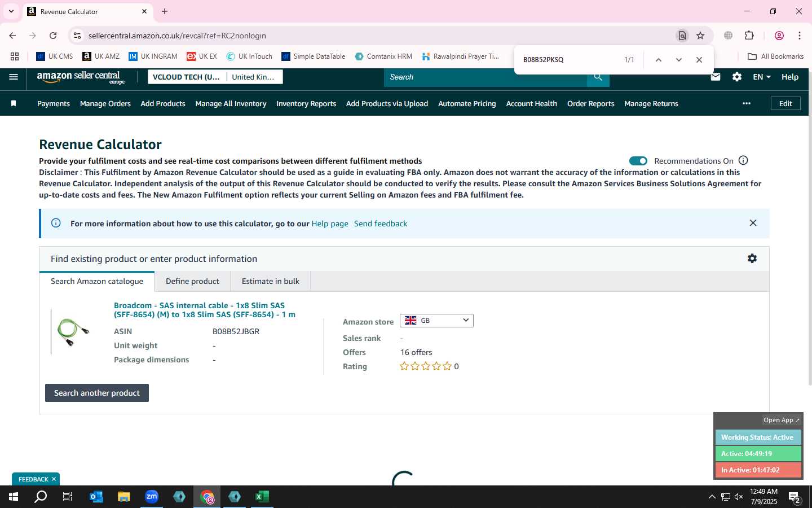This screenshot has height=508, width=812.
Task: Open the Chrome apps grid in bookmarks bar
Action: [15, 56]
